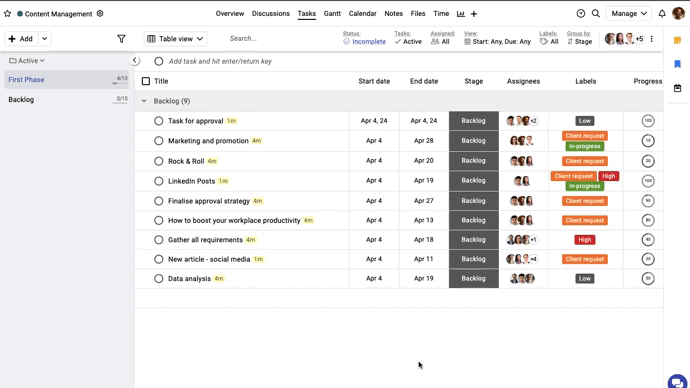Mark Task for approval as complete
This screenshot has height=388, width=690.
158,121
